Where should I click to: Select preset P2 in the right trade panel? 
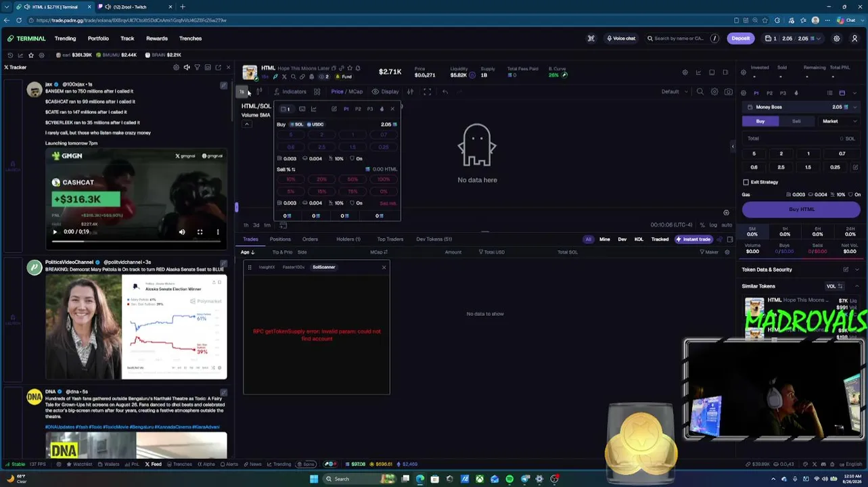point(769,93)
